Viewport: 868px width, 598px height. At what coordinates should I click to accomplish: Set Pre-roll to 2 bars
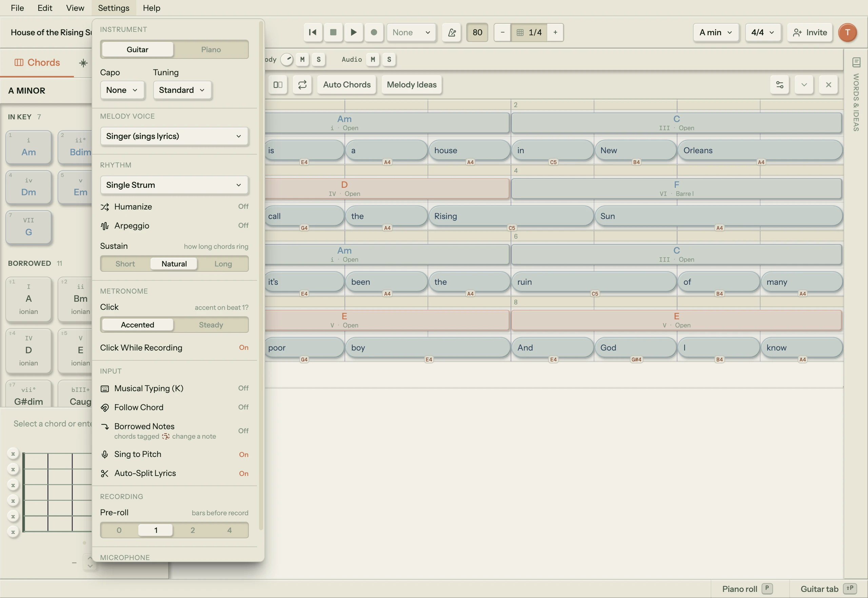point(193,530)
